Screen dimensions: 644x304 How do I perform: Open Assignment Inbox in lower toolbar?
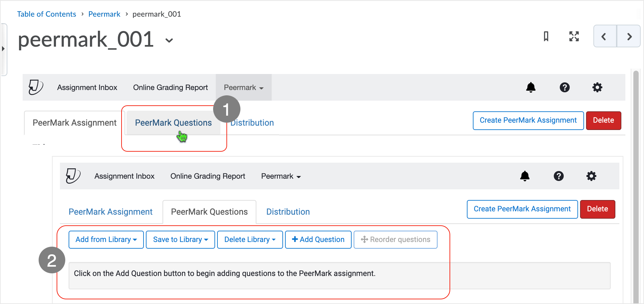click(125, 176)
